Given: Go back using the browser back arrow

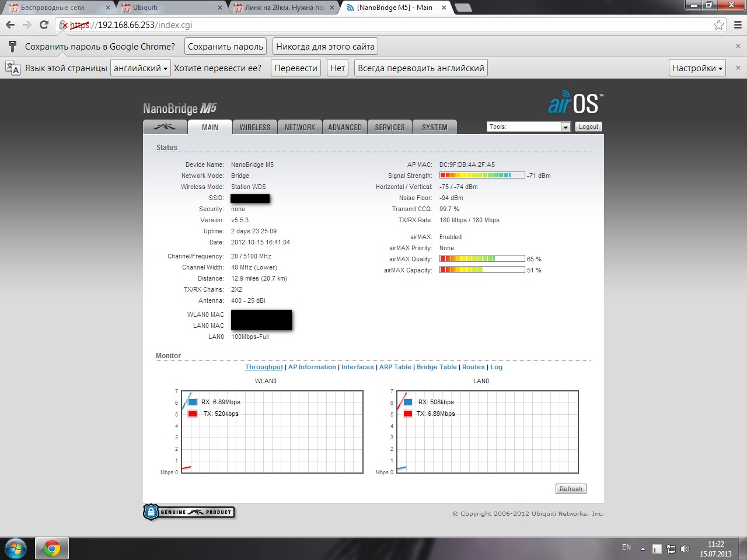Looking at the screenshot, I should (10, 24).
